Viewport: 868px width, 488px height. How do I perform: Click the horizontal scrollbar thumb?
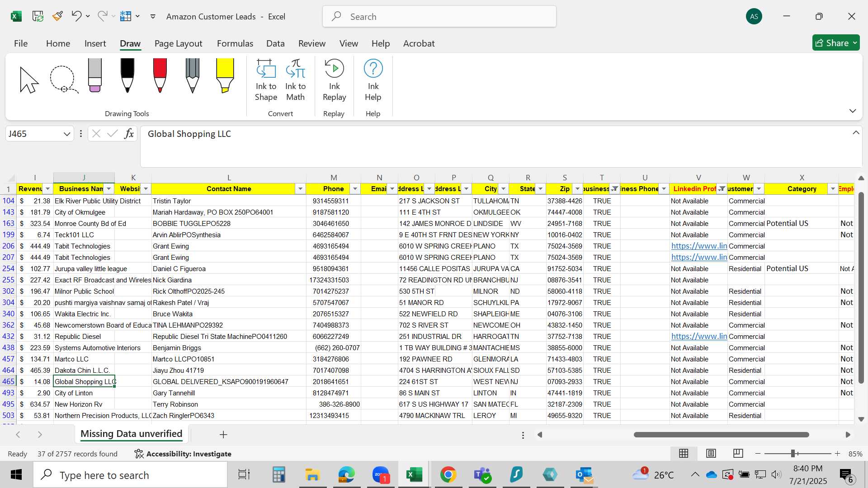pos(722,435)
